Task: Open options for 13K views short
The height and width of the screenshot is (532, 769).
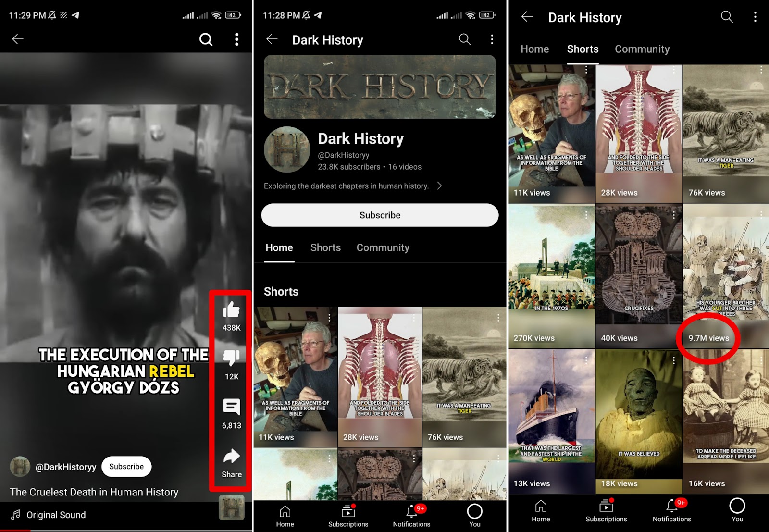Action: (x=586, y=360)
